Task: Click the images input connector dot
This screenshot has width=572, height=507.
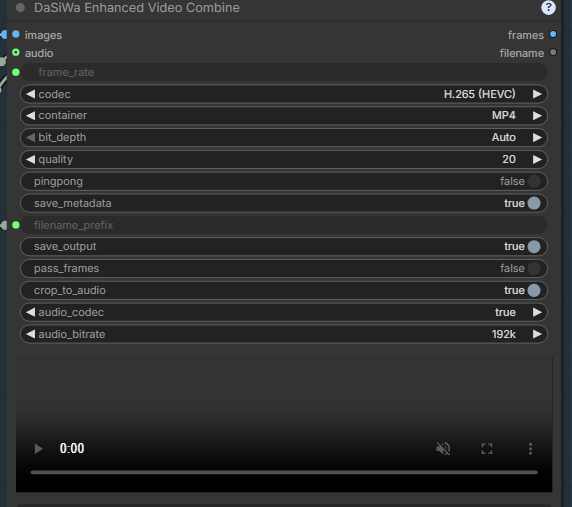Action: tap(16, 34)
